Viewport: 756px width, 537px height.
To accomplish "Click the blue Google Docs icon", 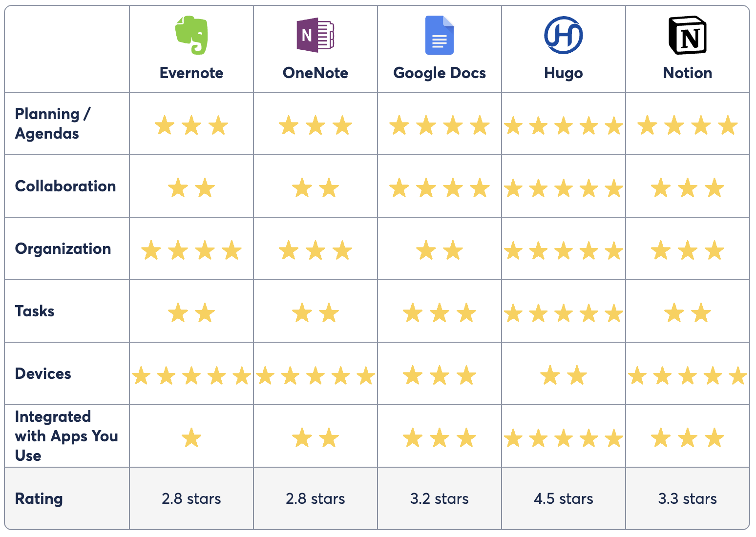I will tap(440, 35).
